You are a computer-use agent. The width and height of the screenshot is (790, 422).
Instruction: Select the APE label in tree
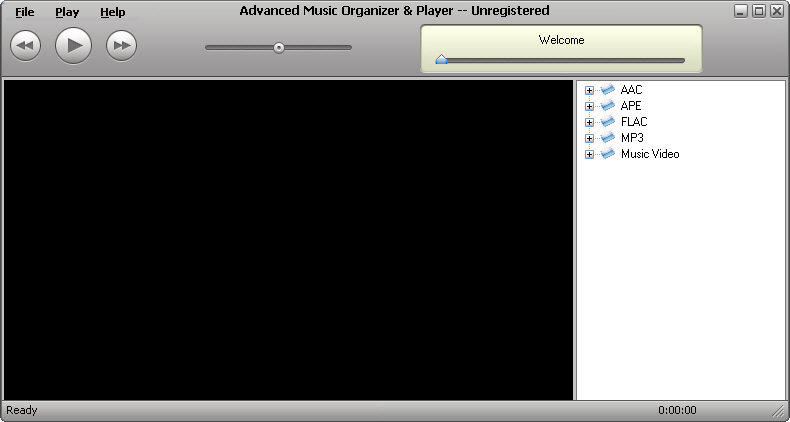tap(631, 106)
